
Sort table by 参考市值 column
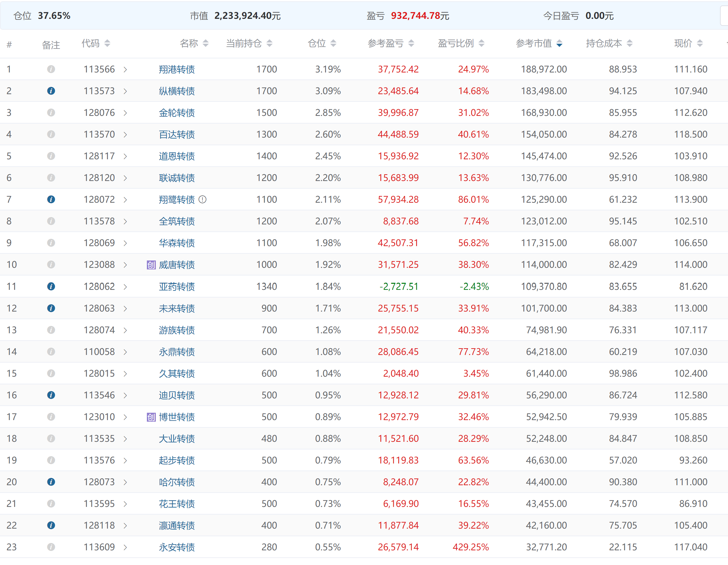coord(559,43)
